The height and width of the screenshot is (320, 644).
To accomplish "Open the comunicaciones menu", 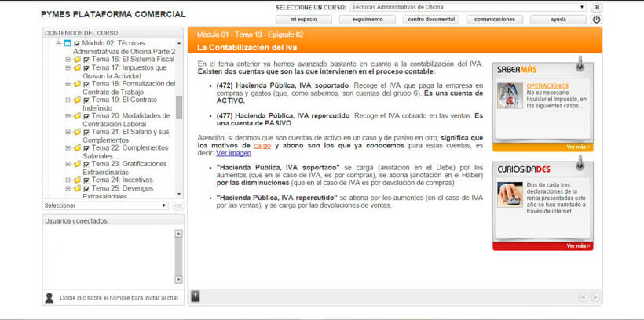I will click(495, 20).
